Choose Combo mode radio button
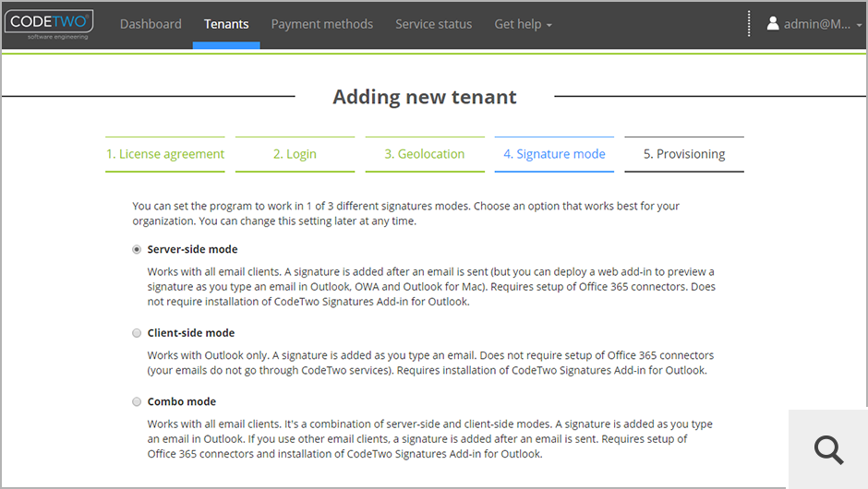 pos(138,402)
